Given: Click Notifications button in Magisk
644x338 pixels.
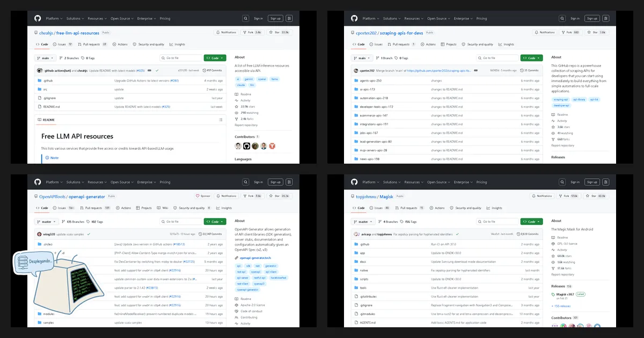Looking at the screenshot, I should [543, 196].
